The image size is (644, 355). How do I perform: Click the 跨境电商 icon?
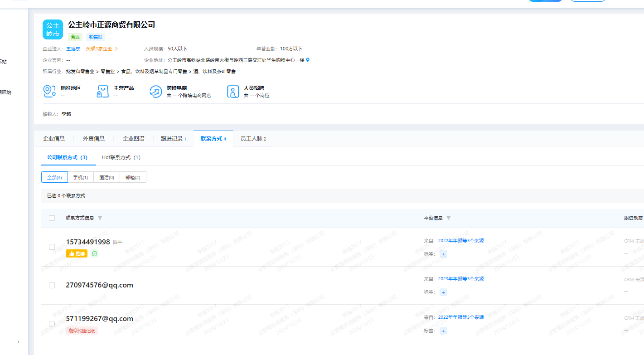coord(155,92)
